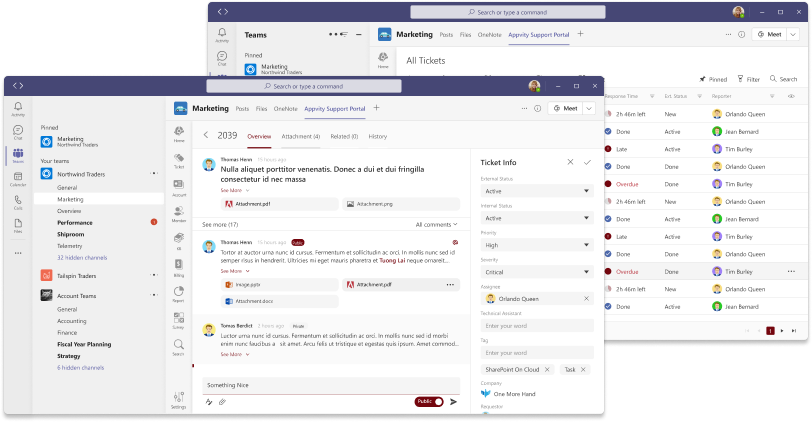Toggle column visibility eye in tickets table
This screenshot has width=812, height=422.
[x=791, y=96]
